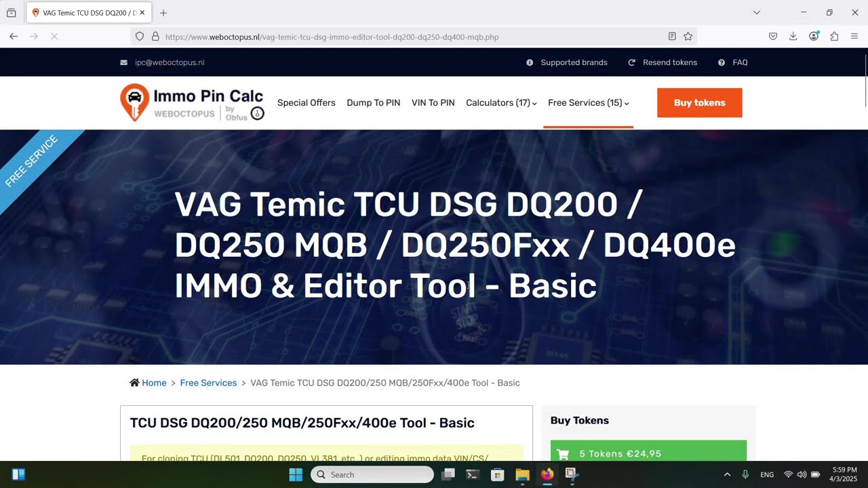Click the browser address bar URL
The height and width of the screenshot is (488, 868).
332,37
